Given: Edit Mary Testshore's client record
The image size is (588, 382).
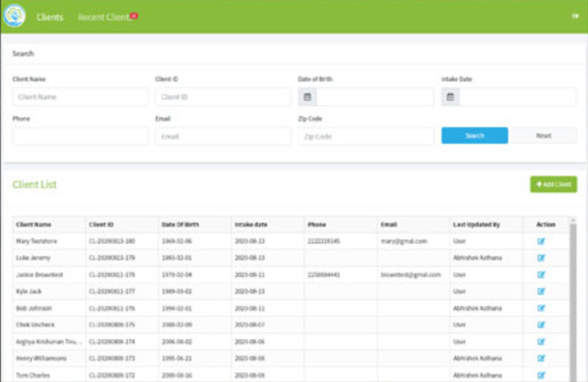Looking at the screenshot, I should (x=541, y=241).
